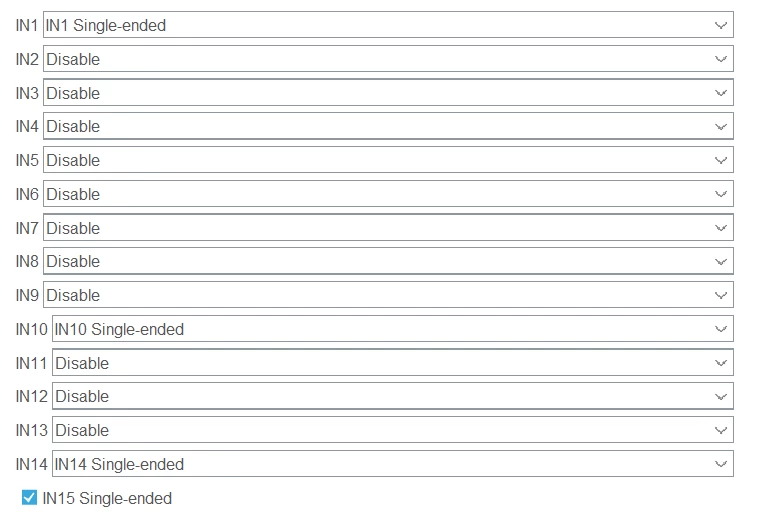Click the IN11 dropdown chevron arrow
The width and height of the screenshot is (762, 515).
[721, 363]
